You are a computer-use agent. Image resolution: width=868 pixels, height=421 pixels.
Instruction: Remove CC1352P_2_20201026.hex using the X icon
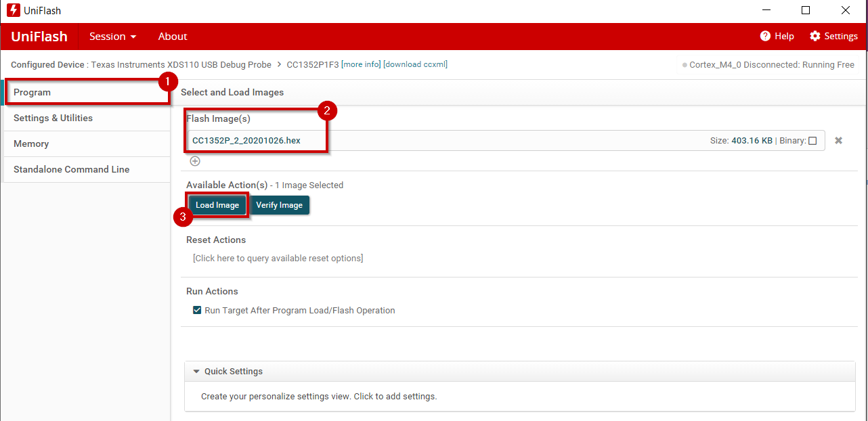(x=838, y=140)
